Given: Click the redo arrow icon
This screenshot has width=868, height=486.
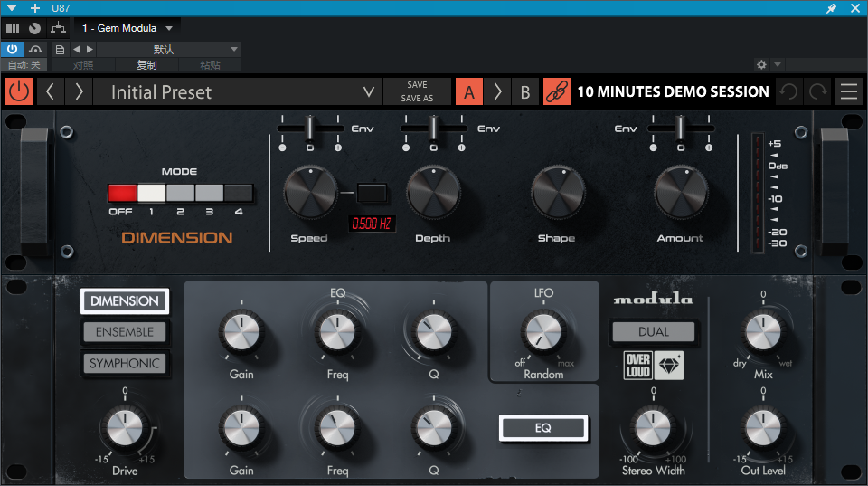Looking at the screenshot, I should [x=818, y=91].
